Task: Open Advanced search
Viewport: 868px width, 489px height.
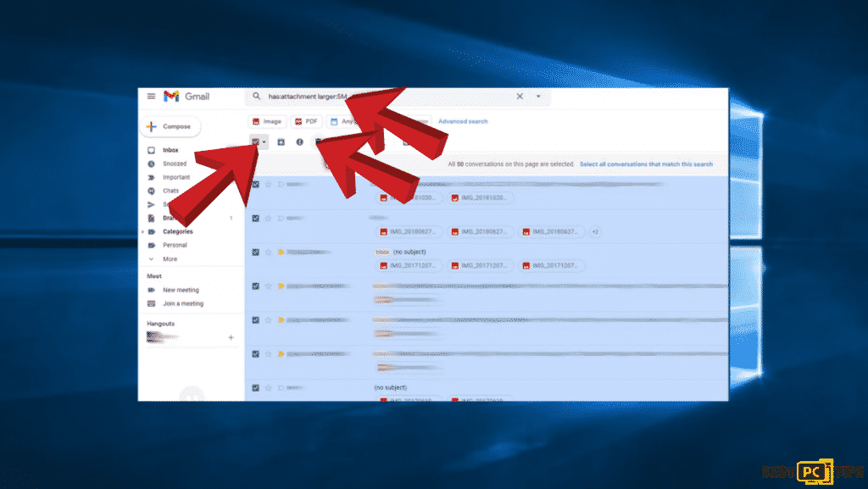Action: coord(463,122)
